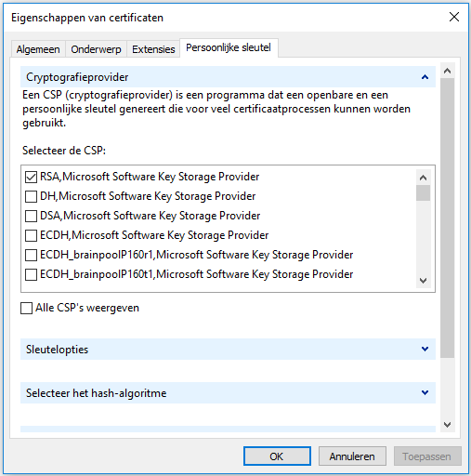Click main panel scrollbar thumb
Screen dimensions: 471x476
(447, 218)
